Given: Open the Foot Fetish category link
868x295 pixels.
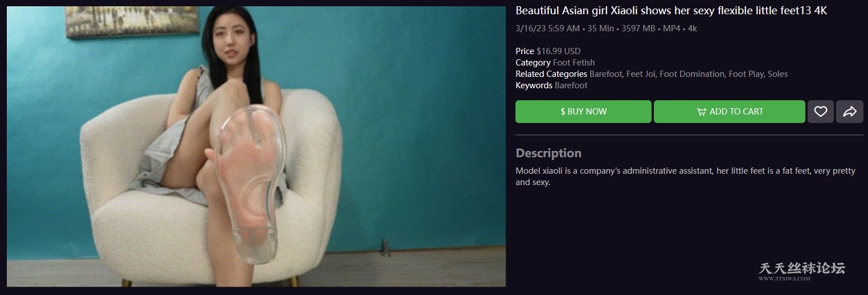Looking at the screenshot, I should [574, 63].
